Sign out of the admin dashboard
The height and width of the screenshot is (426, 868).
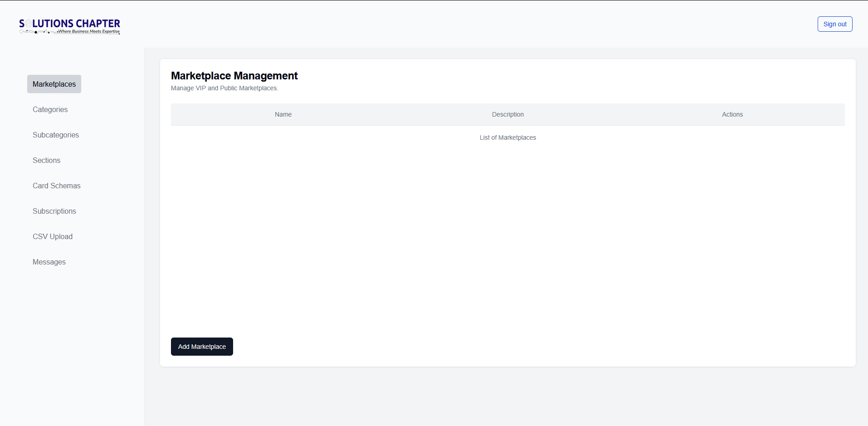[834, 24]
